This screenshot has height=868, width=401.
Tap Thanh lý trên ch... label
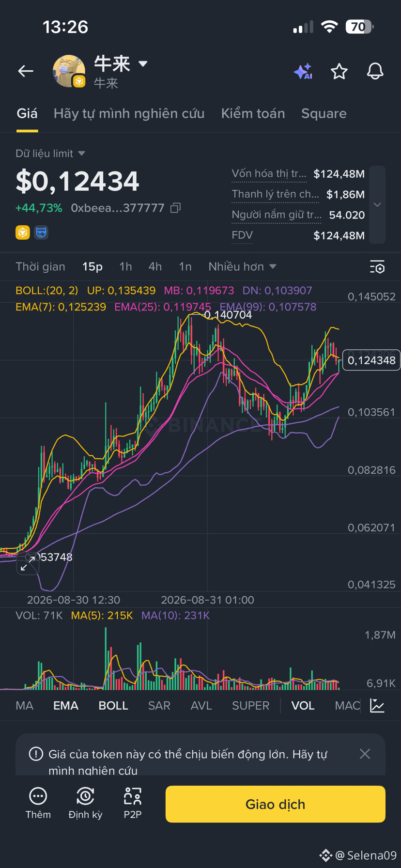tap(275, 194)
